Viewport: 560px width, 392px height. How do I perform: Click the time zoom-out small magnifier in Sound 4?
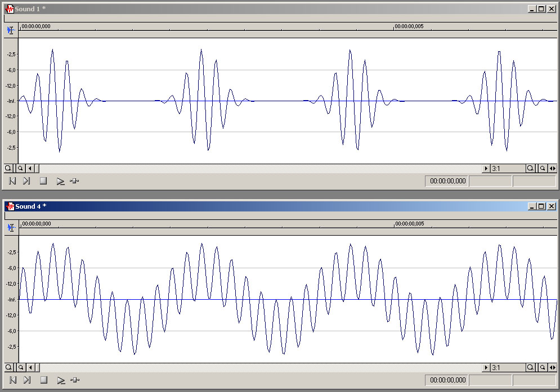543,367
